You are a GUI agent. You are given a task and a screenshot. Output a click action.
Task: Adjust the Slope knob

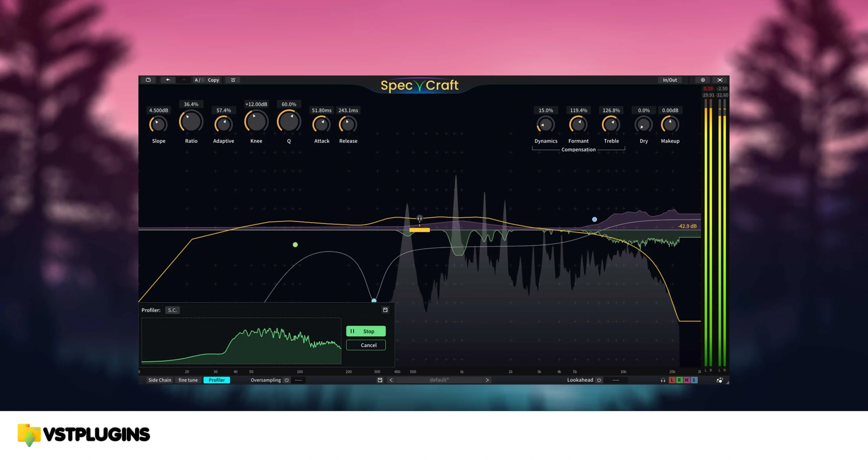point(158,124)
